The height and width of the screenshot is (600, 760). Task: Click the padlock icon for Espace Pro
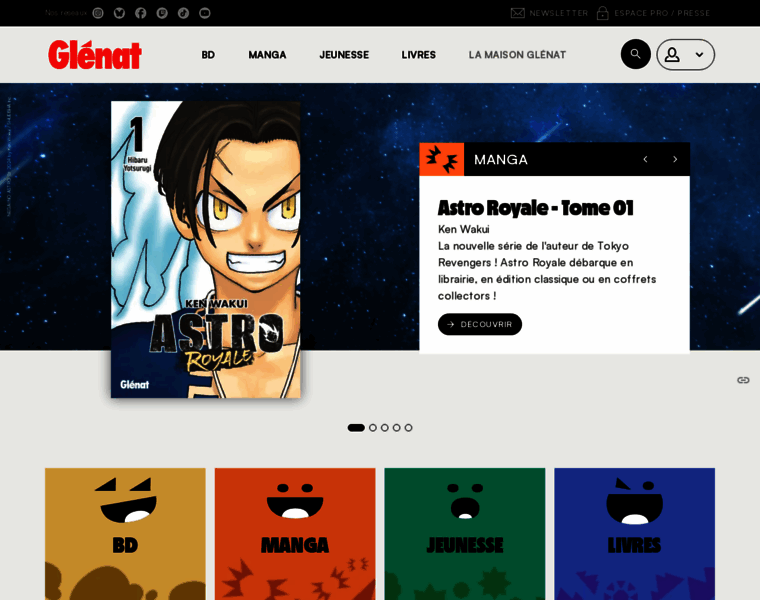(602, 13)
